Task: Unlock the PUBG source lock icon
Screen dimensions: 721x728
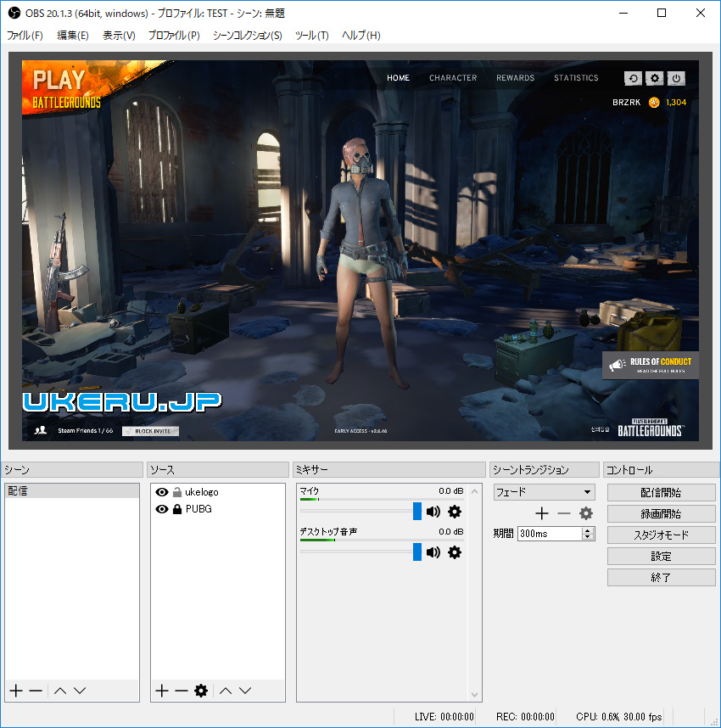Action: pyautogui.click(x=177, y=509)
